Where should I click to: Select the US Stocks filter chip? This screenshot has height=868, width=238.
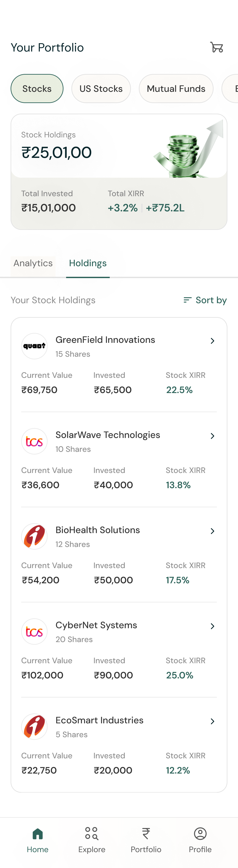point(101,89)
